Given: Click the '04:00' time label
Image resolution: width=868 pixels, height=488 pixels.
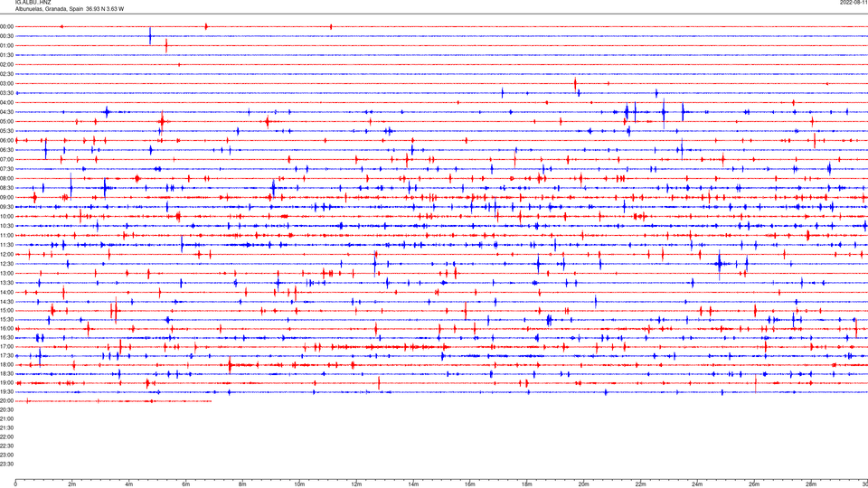Looking at the screenshot, I should 7,102.
